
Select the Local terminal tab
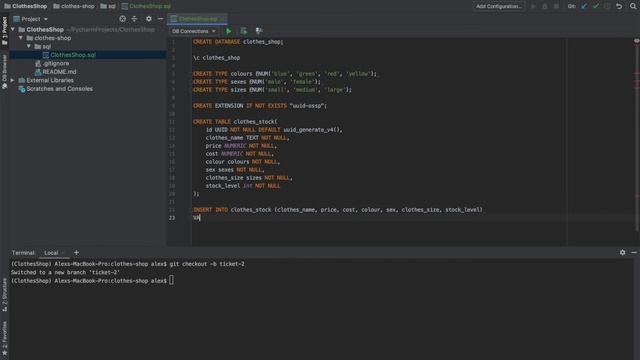tap(51, 253)
